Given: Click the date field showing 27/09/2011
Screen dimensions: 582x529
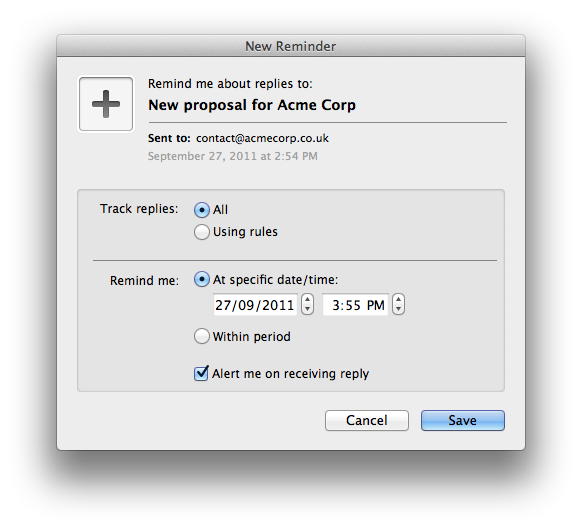Looking at the screenshot, I should click(255, 305).
